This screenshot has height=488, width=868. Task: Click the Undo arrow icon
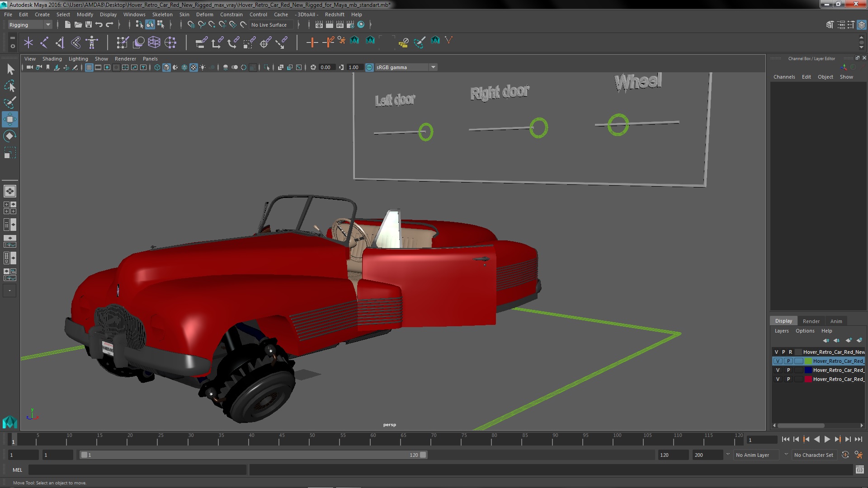(99, 25)
